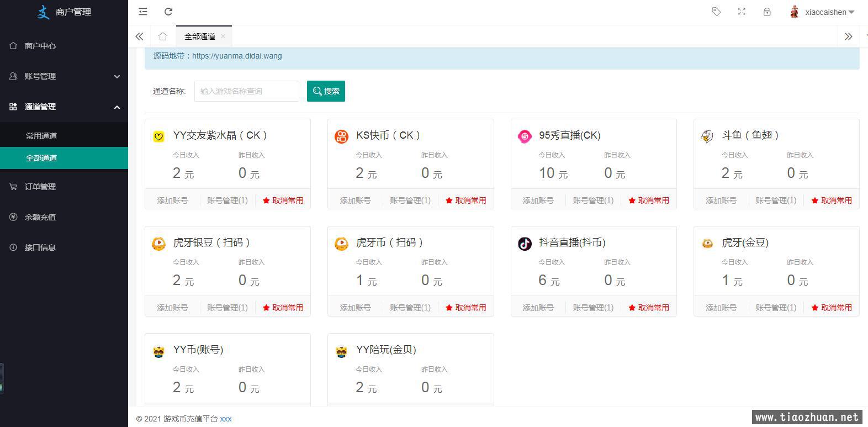Add account for 抖音直播(抖币)
Image resolution: width=868 pixels, height=427 pixels.
click(x=538, y=308)
